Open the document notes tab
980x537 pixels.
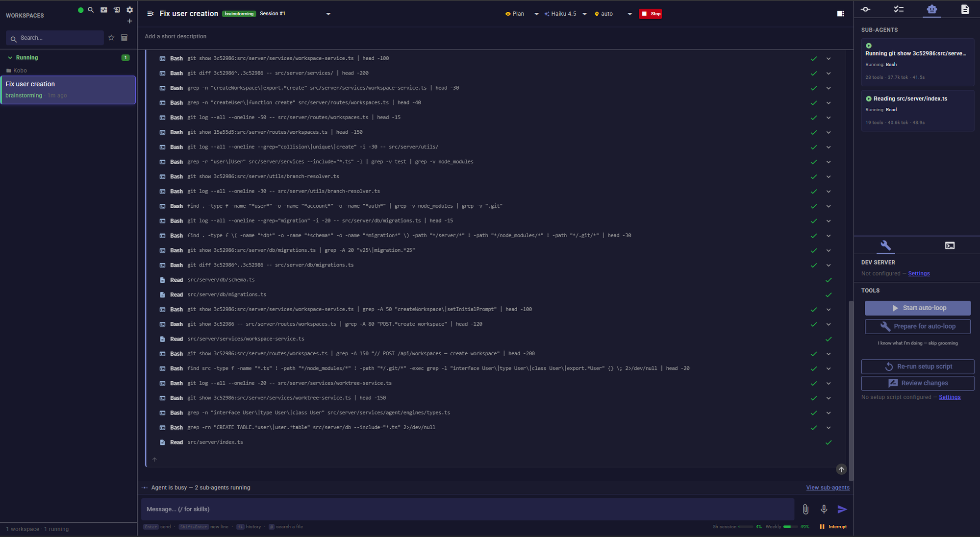(965, 9)
